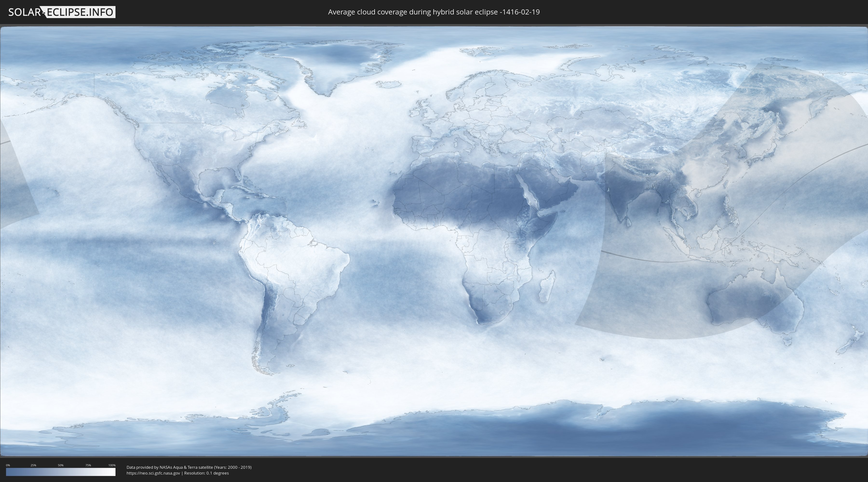Click the 100% legend label
The image size is (868, 482).
click(x=112, y=465)
